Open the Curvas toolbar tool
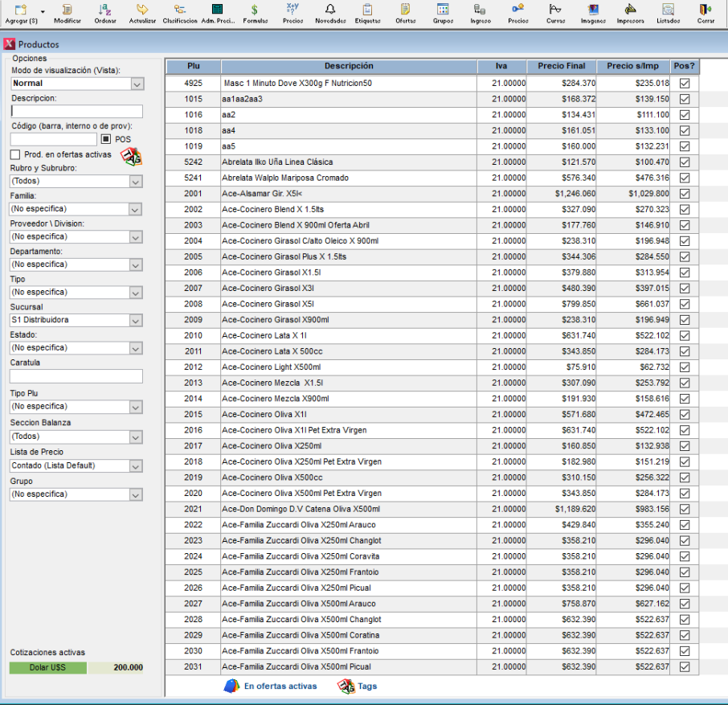The image size is (728, 705). (x=555, y=10)
